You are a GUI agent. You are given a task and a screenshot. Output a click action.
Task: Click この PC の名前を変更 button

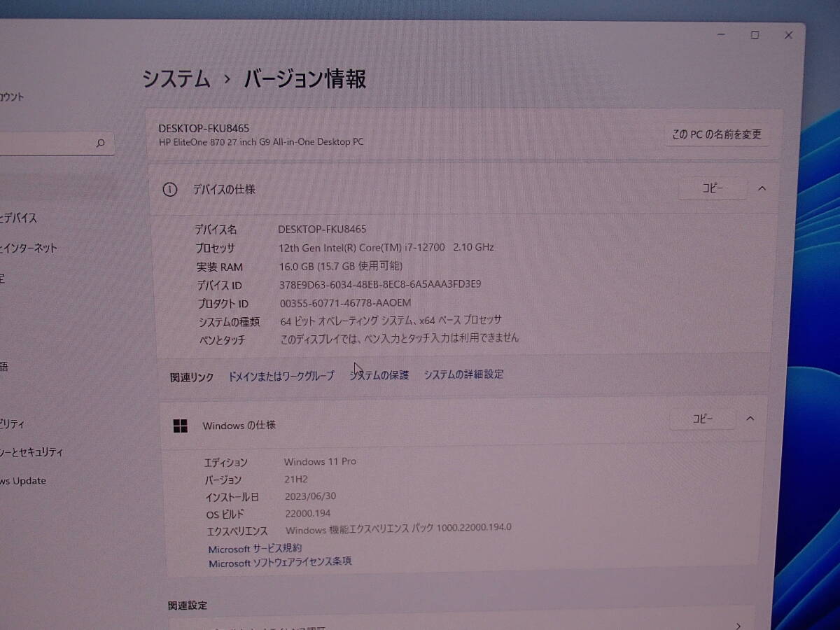716,134
